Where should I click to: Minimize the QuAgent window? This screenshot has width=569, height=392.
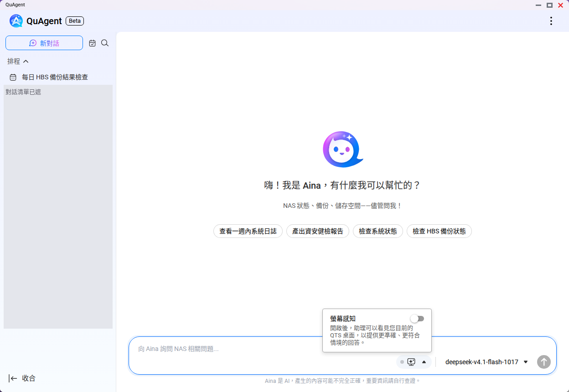coord(538,5)
